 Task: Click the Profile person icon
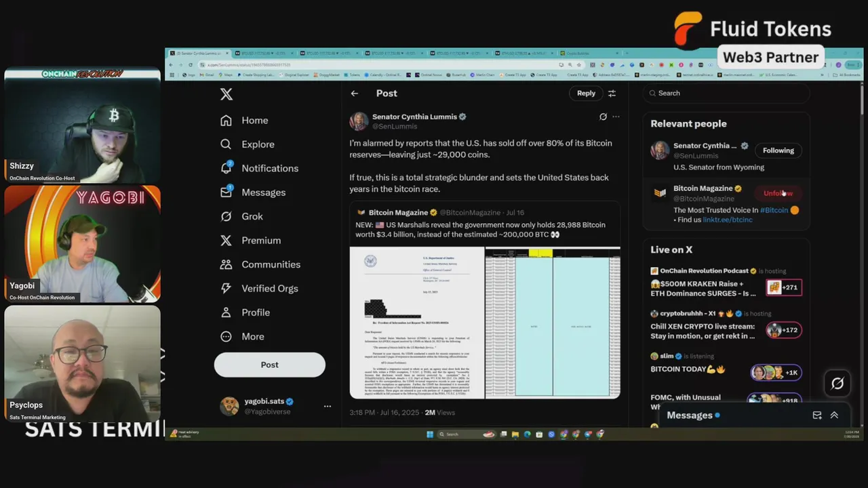click(226, 312)
